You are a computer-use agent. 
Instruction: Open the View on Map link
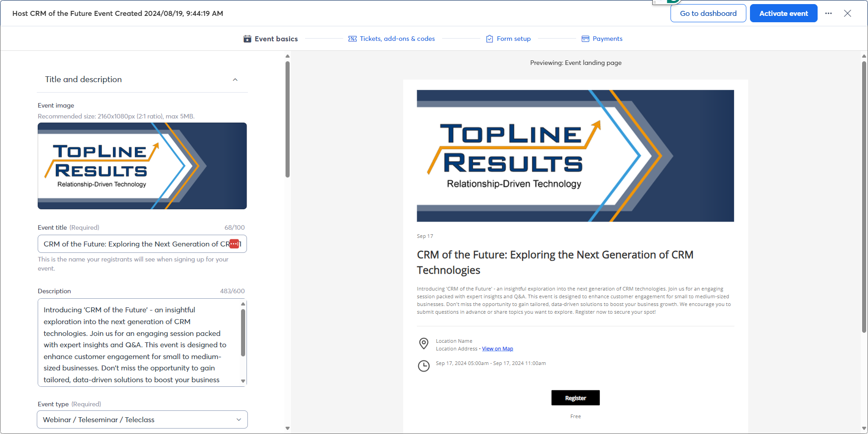point(498,349)
